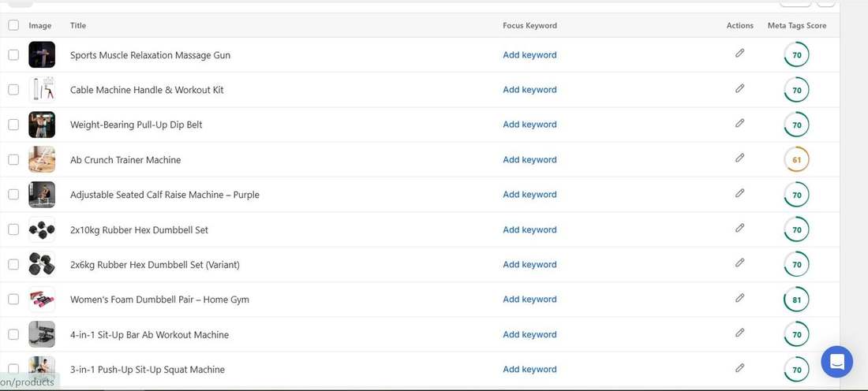Open title Sports Muscle Relaxation Massage Gun
The height and width of the screenshot is (391, 868).
(x=150, y=54)
